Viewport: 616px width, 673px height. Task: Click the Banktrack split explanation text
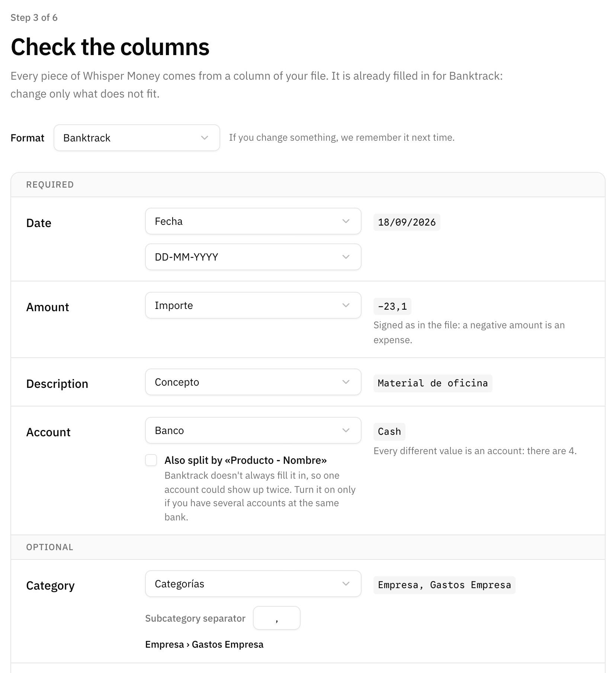tap(260, 496)
